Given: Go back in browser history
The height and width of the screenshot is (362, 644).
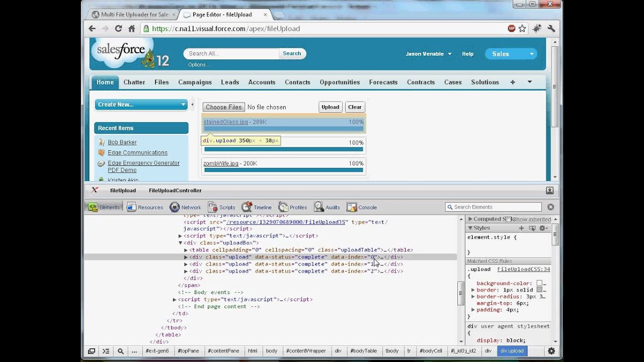Looking at the screenshot, I should pyautogui.click(x=92, y=29).
